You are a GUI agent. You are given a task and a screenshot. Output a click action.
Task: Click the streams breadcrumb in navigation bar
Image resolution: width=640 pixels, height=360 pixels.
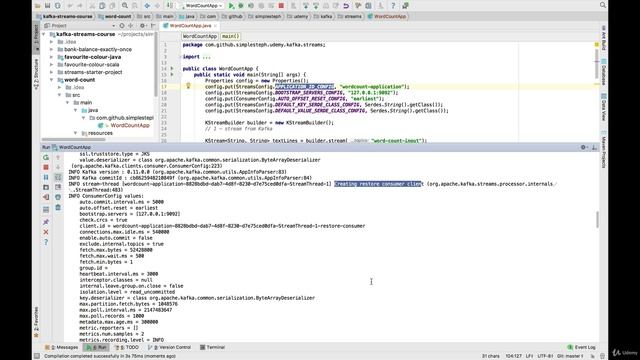pyautogui.click(x=349, y=16)
